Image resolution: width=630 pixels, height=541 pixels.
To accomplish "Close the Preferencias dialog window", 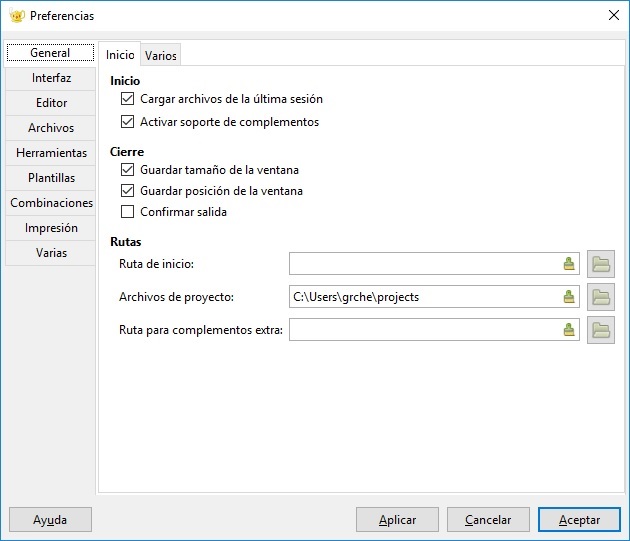I will pos(614,16).
